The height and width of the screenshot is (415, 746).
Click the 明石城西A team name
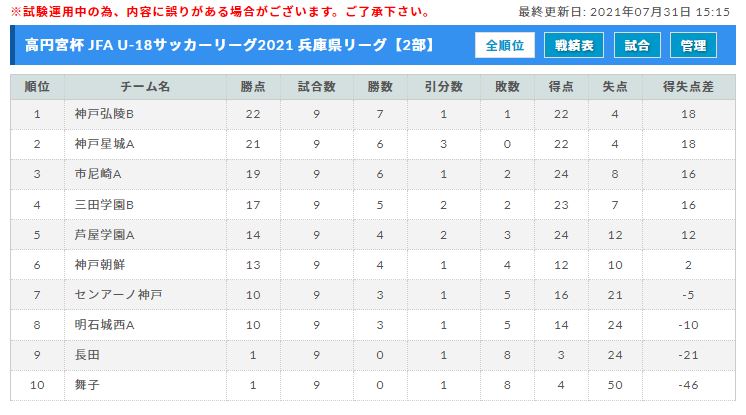pyautogui.click(x=104, y=325)
